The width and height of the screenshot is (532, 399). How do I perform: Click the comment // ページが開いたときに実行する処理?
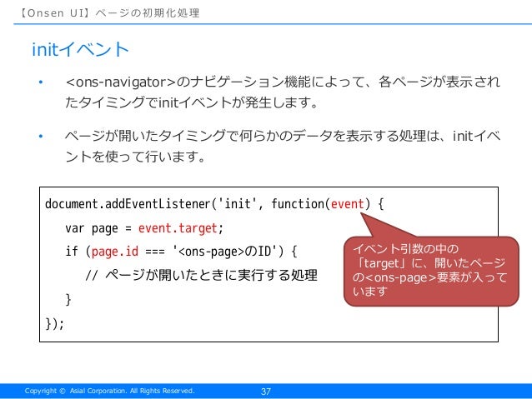[202, 275]
